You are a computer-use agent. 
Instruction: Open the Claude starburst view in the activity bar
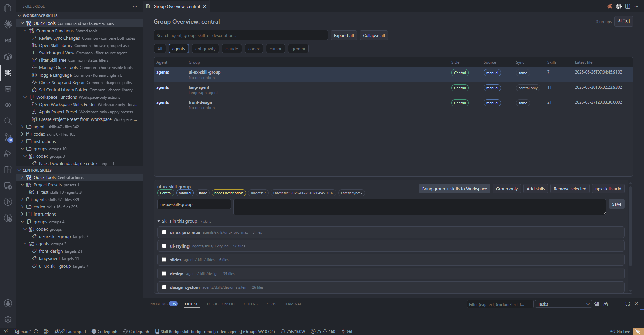click(x=8, y=24)
